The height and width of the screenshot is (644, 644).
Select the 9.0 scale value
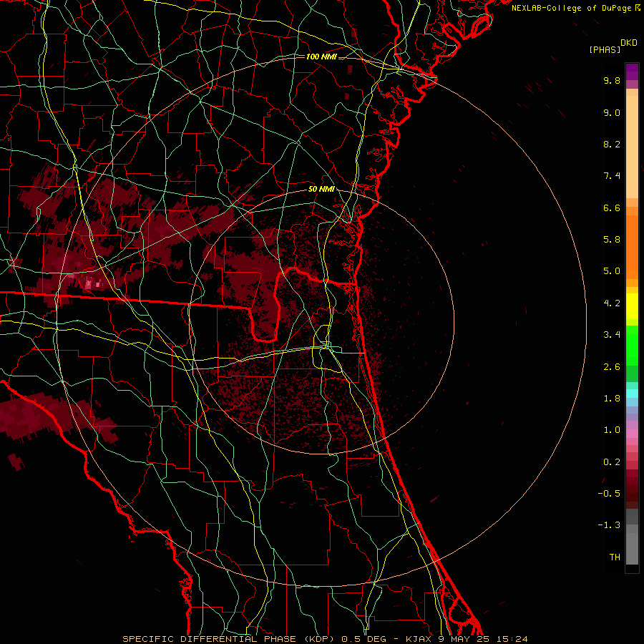(612, 112)
